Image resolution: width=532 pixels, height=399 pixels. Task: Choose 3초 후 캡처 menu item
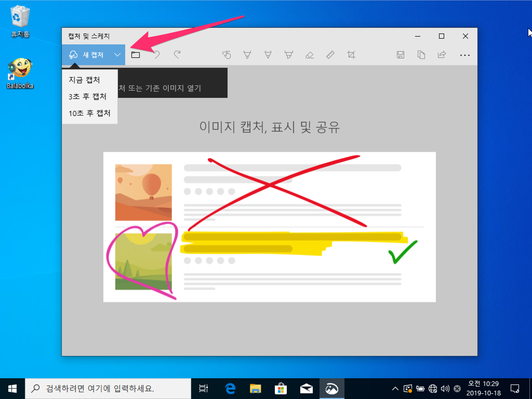click(x=88, y=96)
